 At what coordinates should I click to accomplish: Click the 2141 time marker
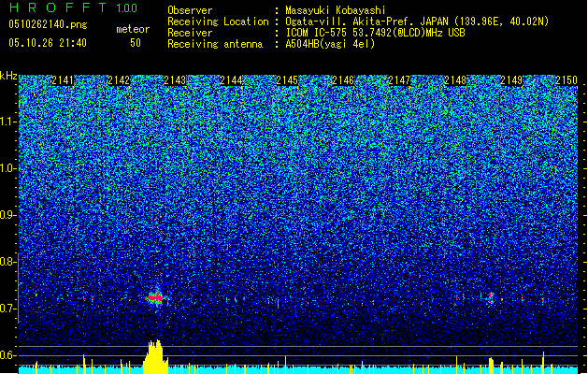tap(63, 80)
